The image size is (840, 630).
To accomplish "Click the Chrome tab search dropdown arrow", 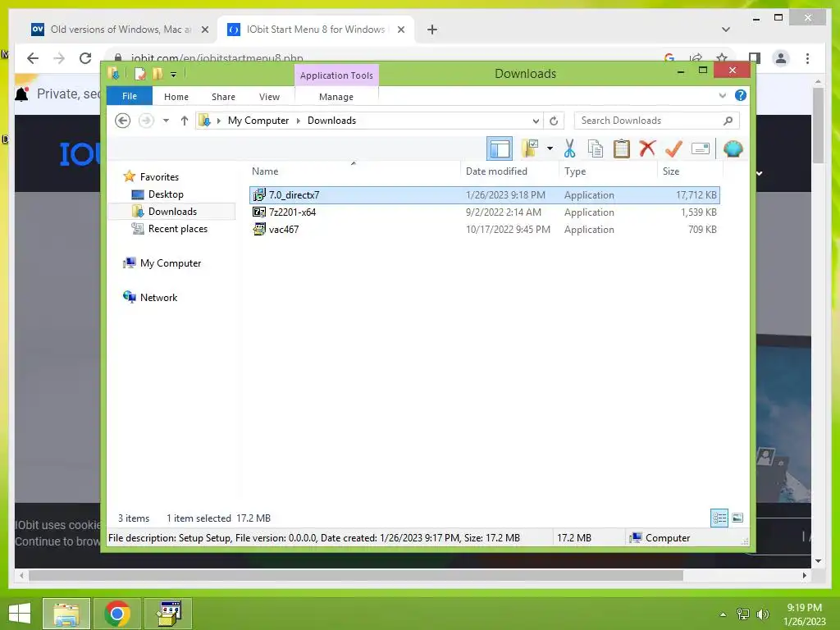I will 726,30.
